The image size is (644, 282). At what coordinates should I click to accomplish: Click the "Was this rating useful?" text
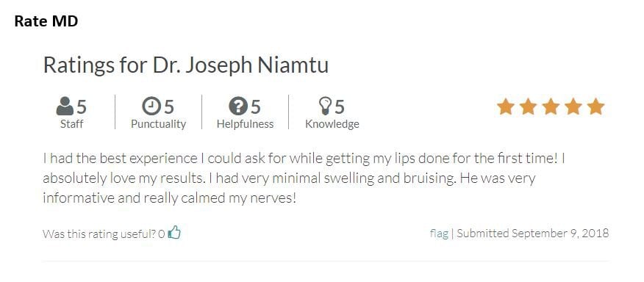[x=99, y=234]
